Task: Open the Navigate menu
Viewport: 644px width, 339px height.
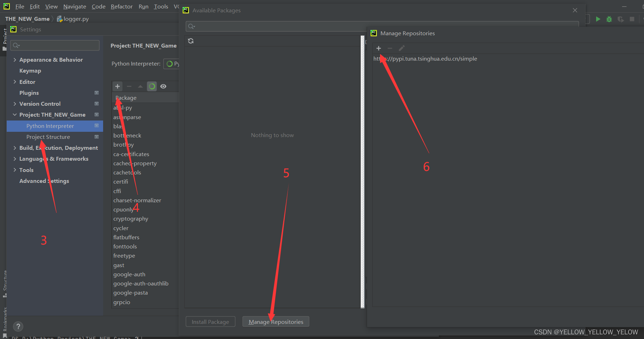Action: click(x=75, y=6)
